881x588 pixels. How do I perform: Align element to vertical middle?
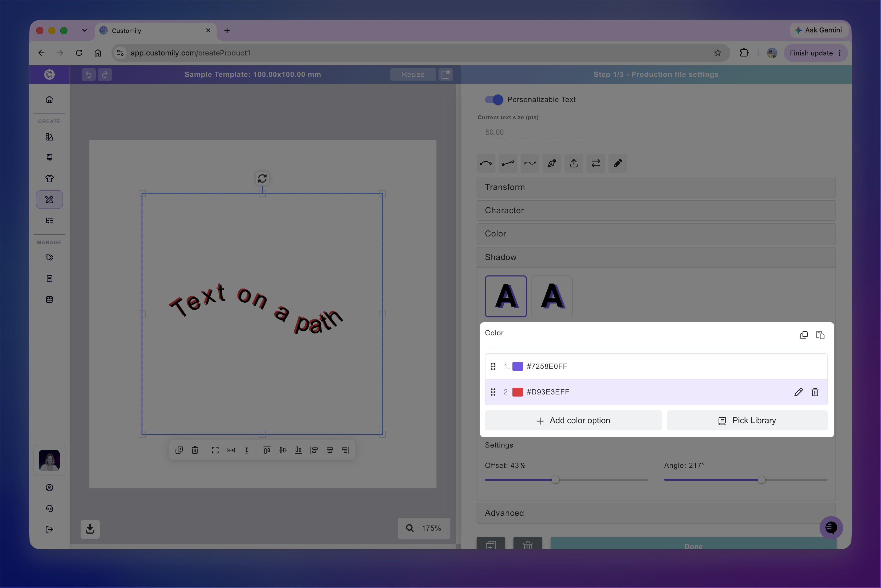point(283,450)
